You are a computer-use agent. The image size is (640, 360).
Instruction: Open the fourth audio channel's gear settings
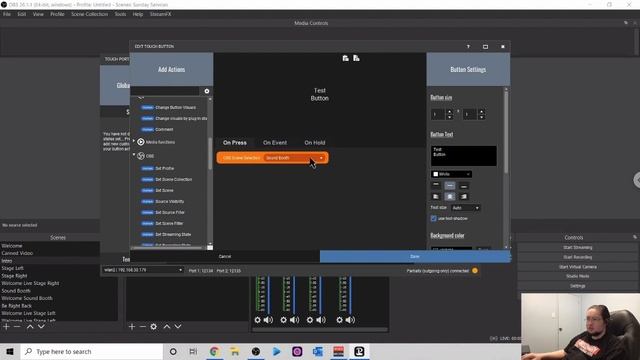pos(340,320)
